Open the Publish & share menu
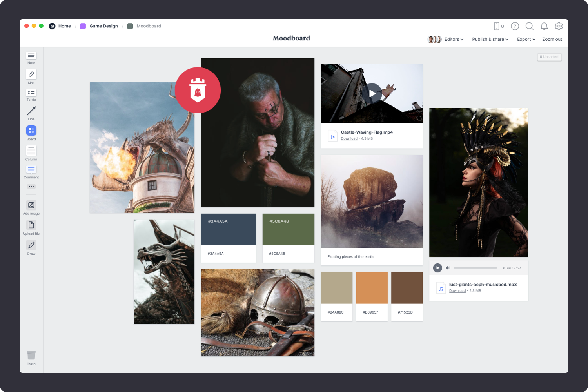This screenshot has height=392, width=588. click(490, 39)
